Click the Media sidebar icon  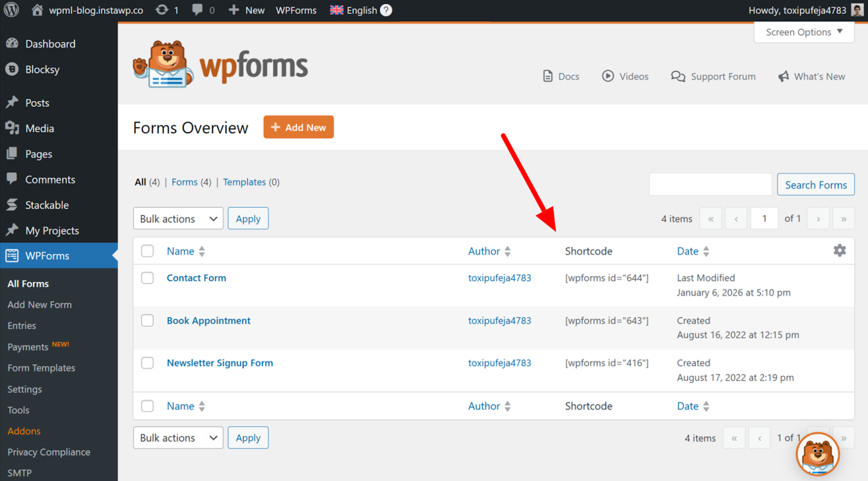point(12,128)
